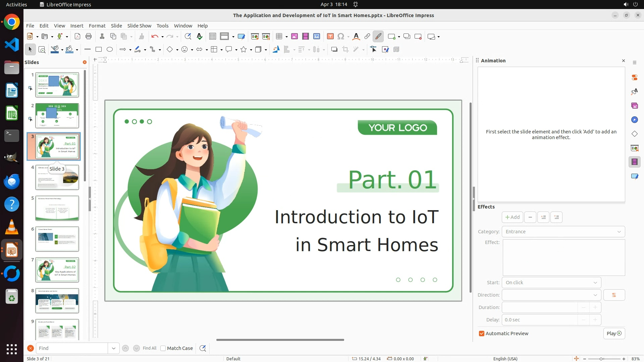This screenshot has width=644, height=362.
Task: Enable the Match Case checkbox
Action: pos(163,348)
